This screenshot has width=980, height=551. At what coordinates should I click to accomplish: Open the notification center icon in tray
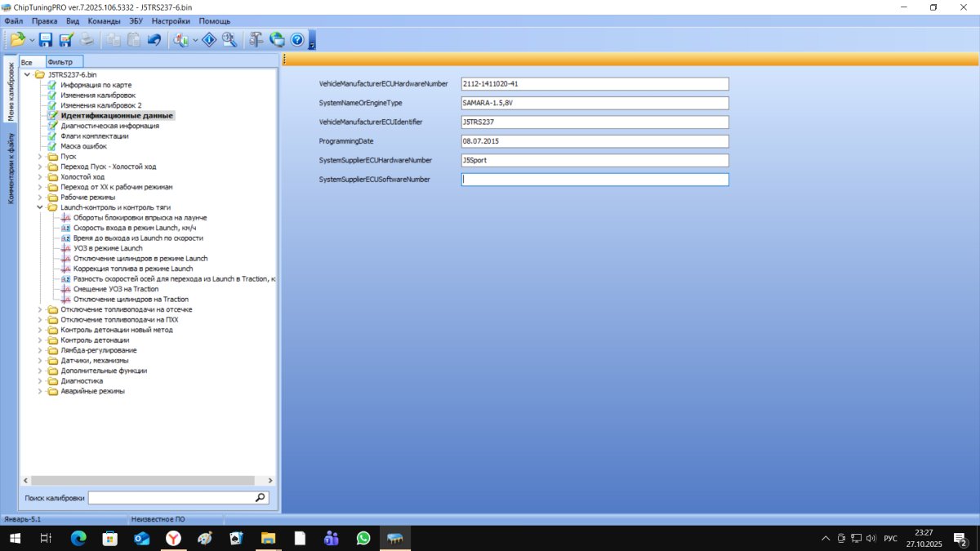pos(960,538)
